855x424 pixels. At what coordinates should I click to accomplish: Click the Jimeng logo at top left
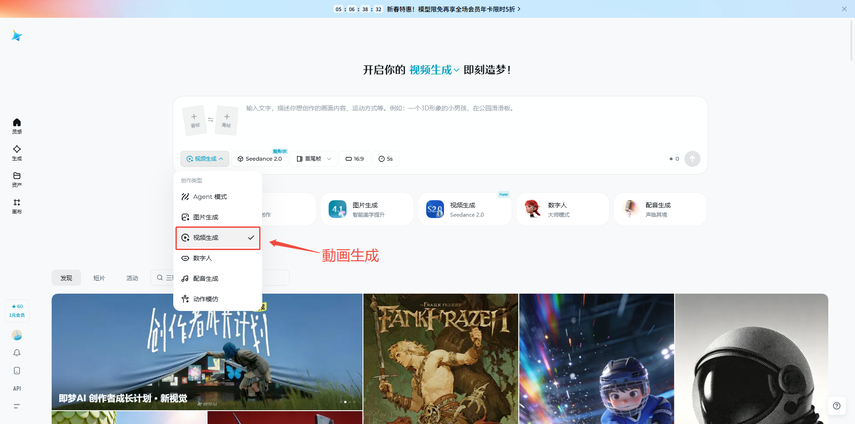(x=17, y=36)
